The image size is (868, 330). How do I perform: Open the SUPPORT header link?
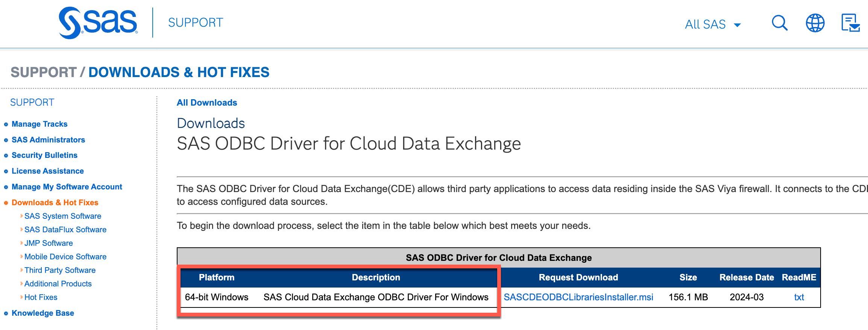click(x=196, y=23)
